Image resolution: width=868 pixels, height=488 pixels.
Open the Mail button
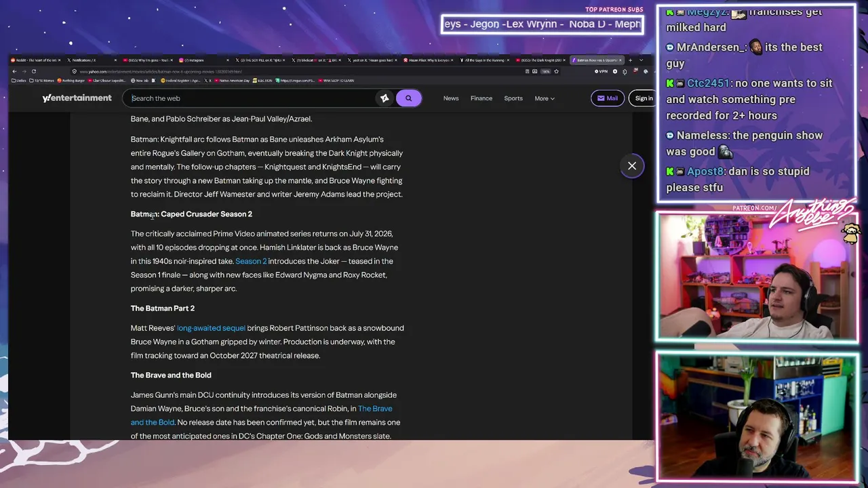608,98
